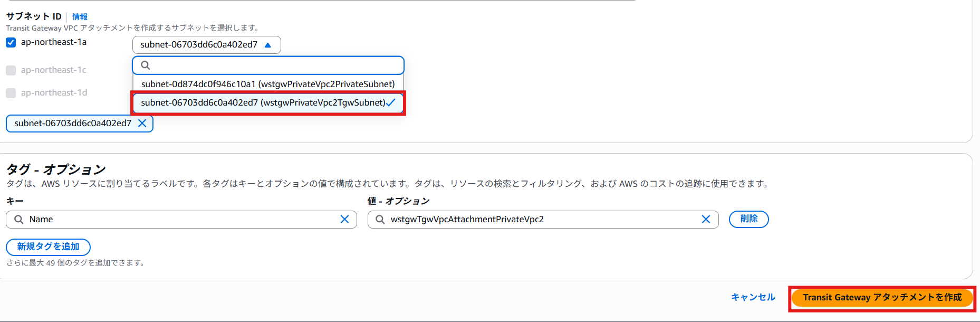This screenshot has width=980, height=322.
Task: Click the 値 - オプション label
Action: [399, 201]
